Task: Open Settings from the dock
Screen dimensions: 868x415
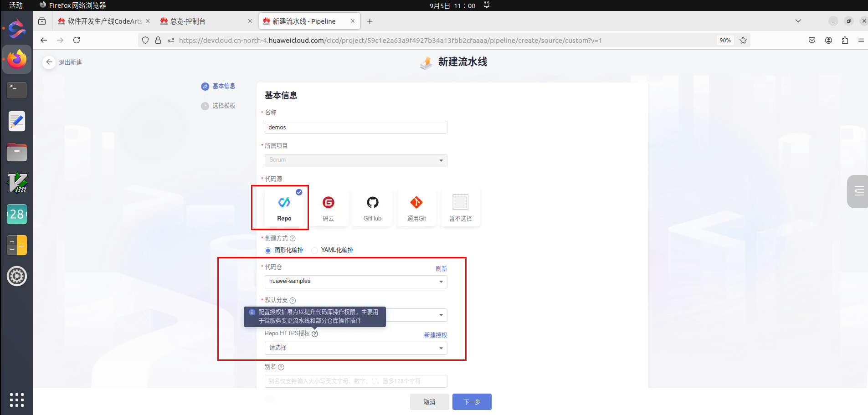Action: [17, 276]
